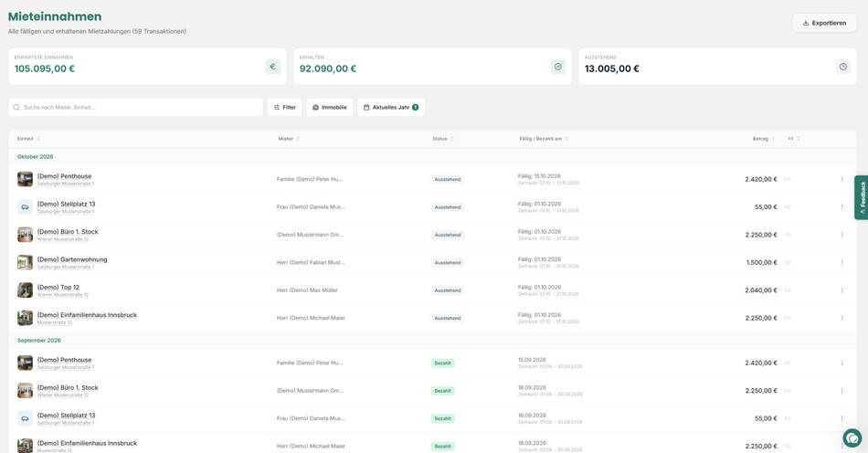Click amount "2.040,00 €" in Top 12 row

click(x=761, y=290)
